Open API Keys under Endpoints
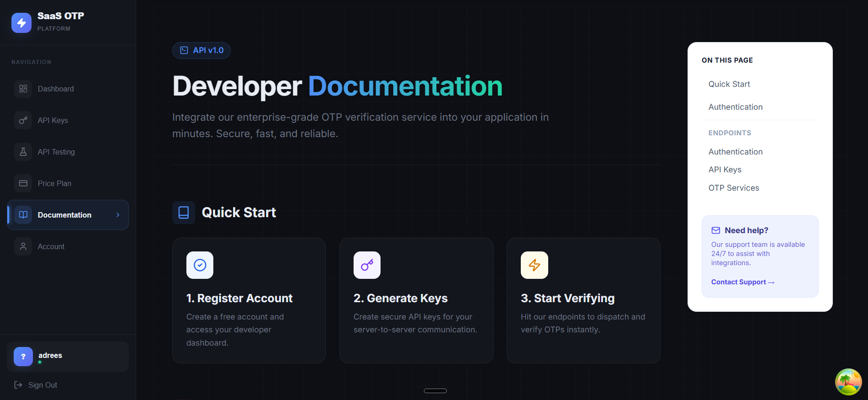Screen dimensions: 868x400 [725, 170]
